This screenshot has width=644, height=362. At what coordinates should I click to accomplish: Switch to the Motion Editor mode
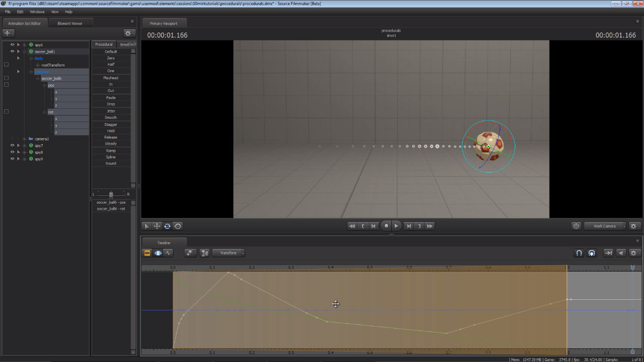158,253
